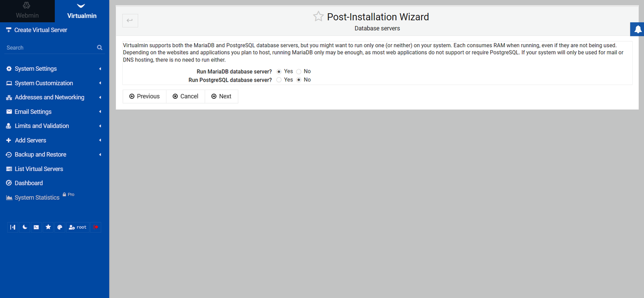The width and height of the screenshot is (644, 298).
Task: Click the back arrow button
Action: coord(130,21)
